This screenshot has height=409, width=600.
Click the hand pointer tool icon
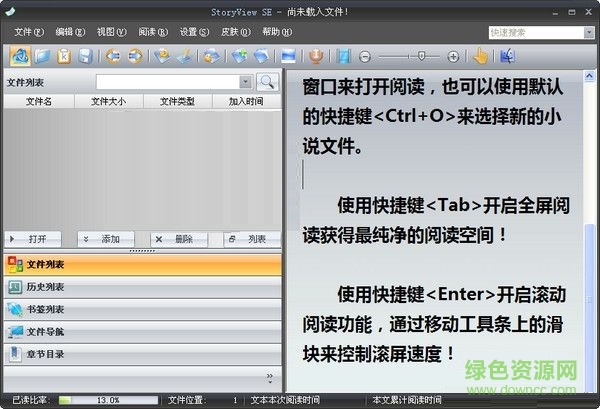(481, 56)
